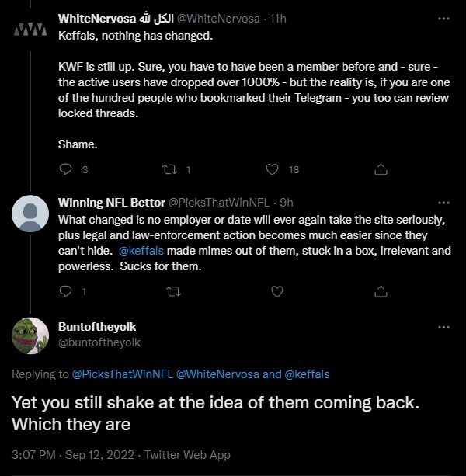
Task: Share WhiteNervosa's tweet
Action: (x=381, y=169)
